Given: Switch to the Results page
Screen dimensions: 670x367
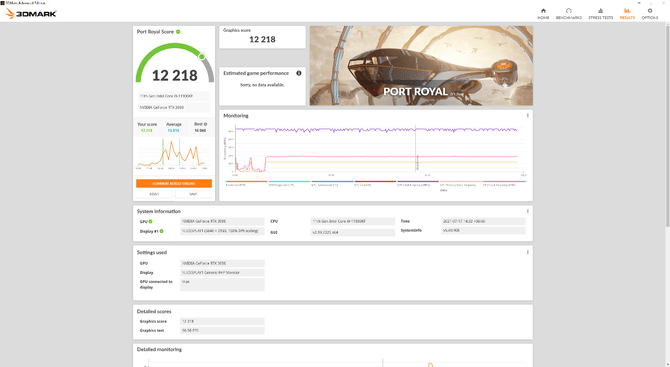Looking at the screenshot, I should coord(627,14).
